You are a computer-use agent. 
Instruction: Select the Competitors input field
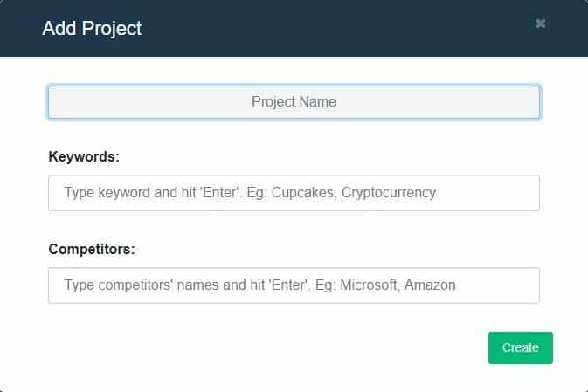[x=294, y=285]
